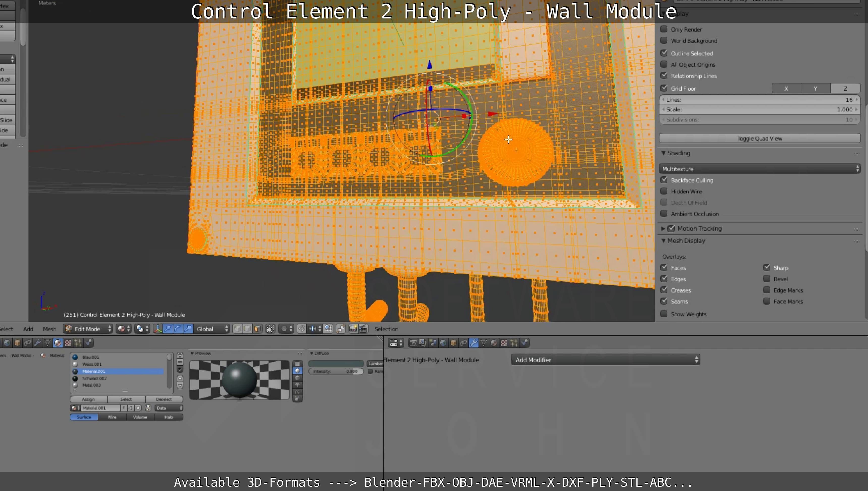Open the Edit Mode dropdown
868x491 pixels.
click(88, 329)
